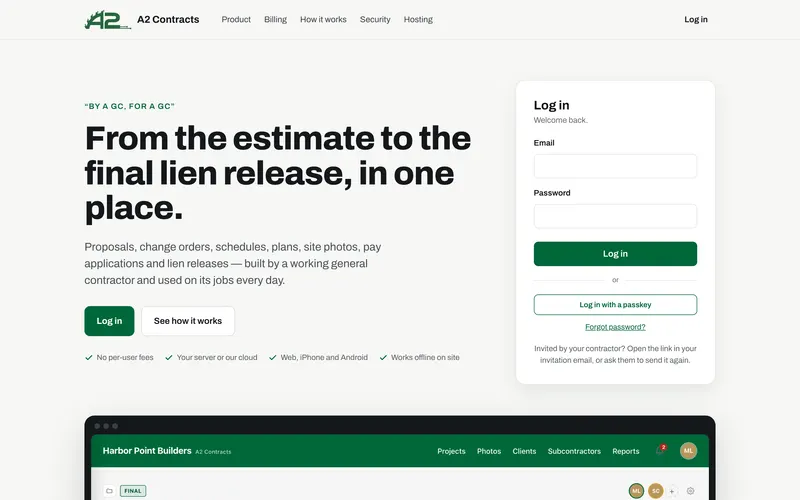Choose Log in with a passkey
Image resolution: width=800 pixels, height=500 pixels.
[x=615, y=305]
